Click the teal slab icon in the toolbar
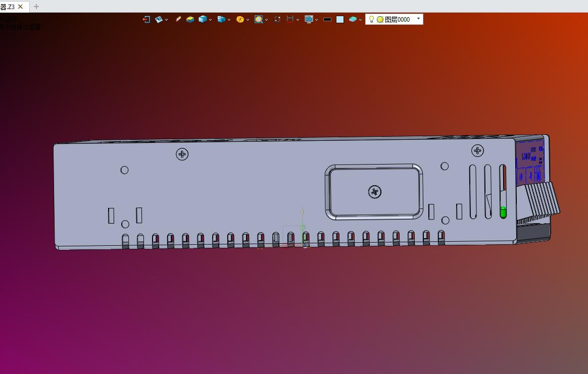The height and width of the screenshot is (374, 588). click(x=353, y=19)
